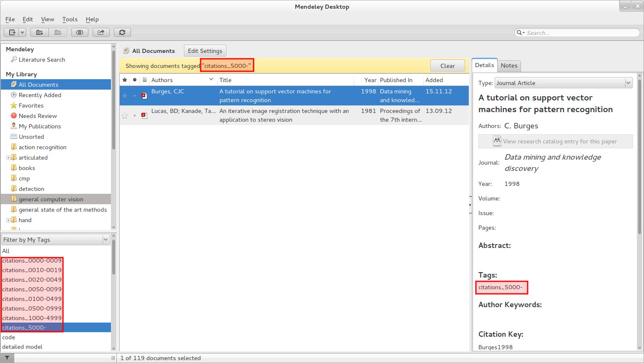Click the Create New Folder toolbar icon
Image resolution: width=644 pixels, height=363 pixels.
click(39, 33)
